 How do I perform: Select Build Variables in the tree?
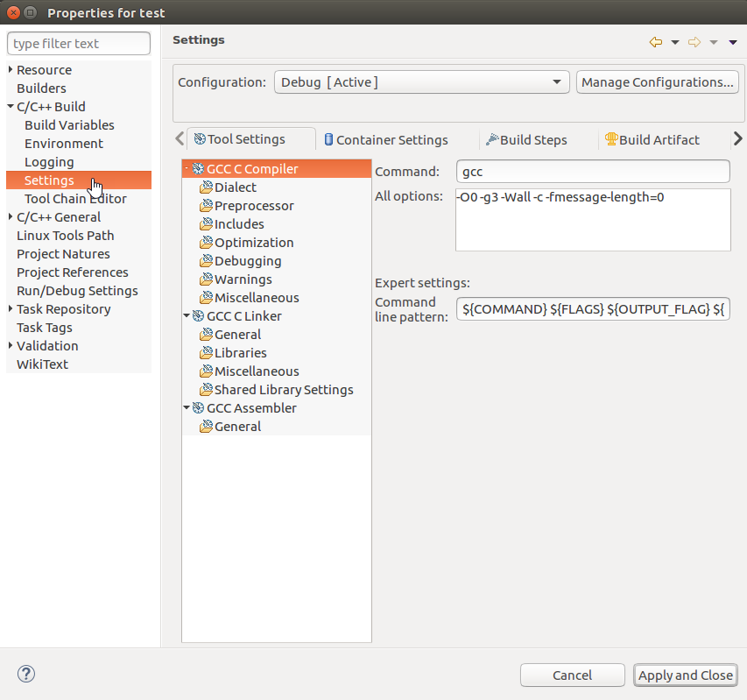point(69,125)
